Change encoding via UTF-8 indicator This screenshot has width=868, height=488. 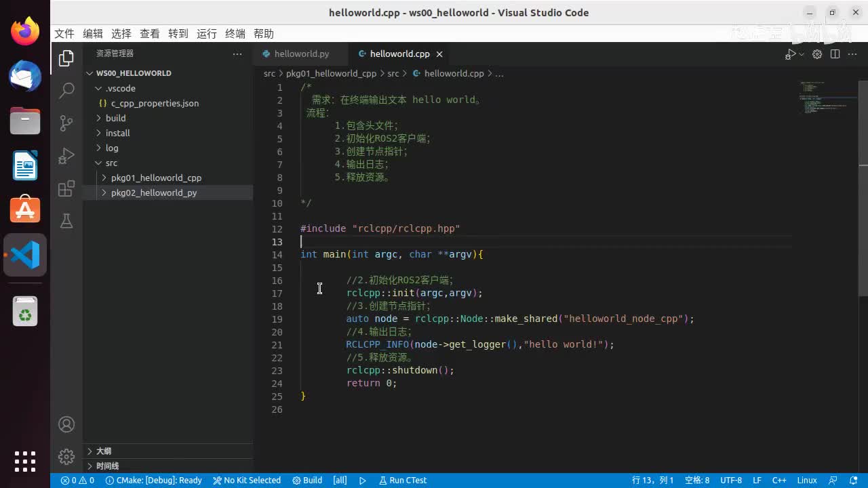point(731,481)
